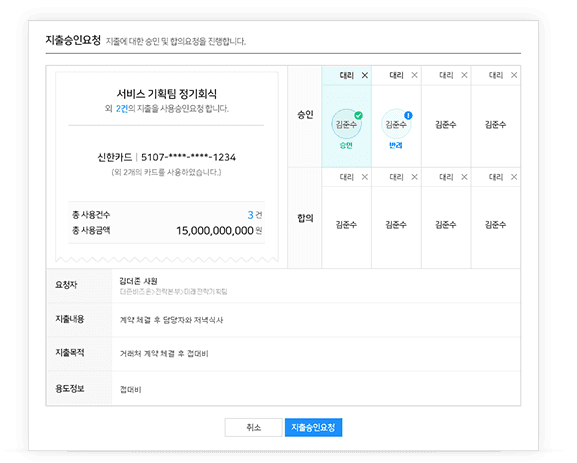
Task: Click the 대리 header of third 합의 column
Action: (x=446, y=177)
